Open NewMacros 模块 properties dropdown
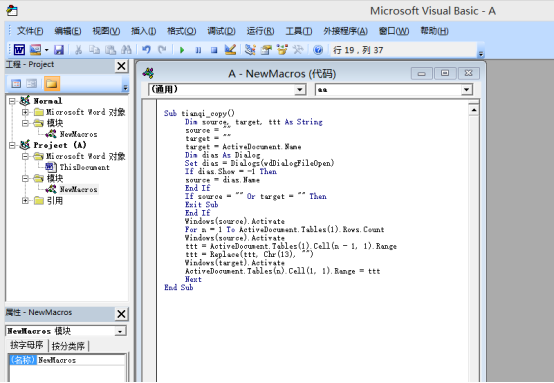 click(120, 331)
